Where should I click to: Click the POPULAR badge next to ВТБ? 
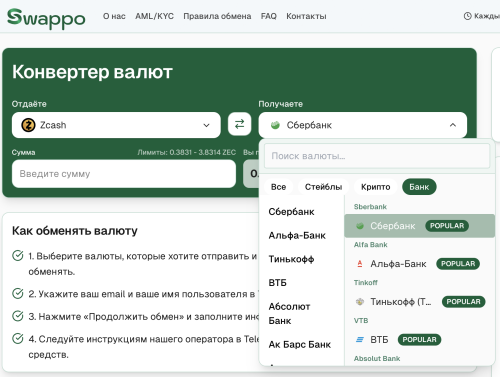[x=419, y=340]
